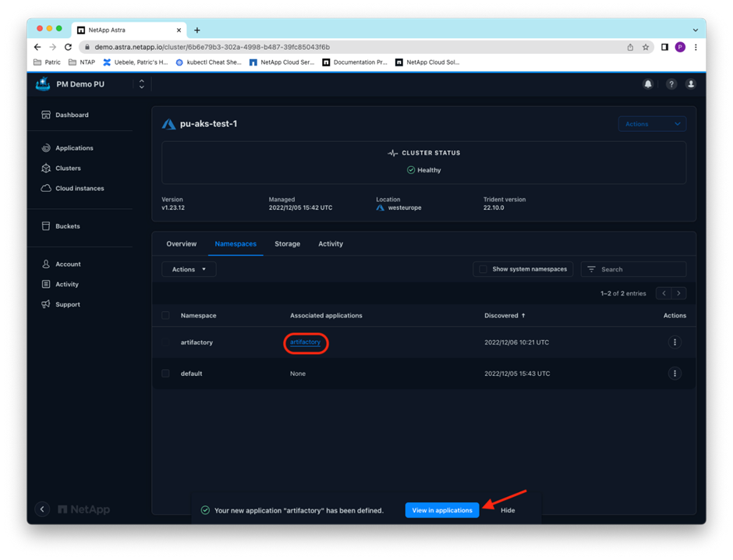Viewport: 733px width, 560px height.
Task: Open the Chrome profile avatar P
Action: pyautogui.click(x=680, y=48)
